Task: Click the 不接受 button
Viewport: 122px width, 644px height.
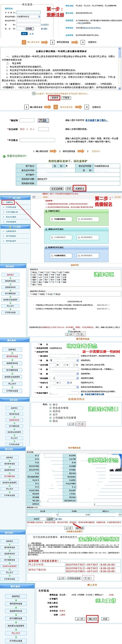Action: (x=66, y=98)
